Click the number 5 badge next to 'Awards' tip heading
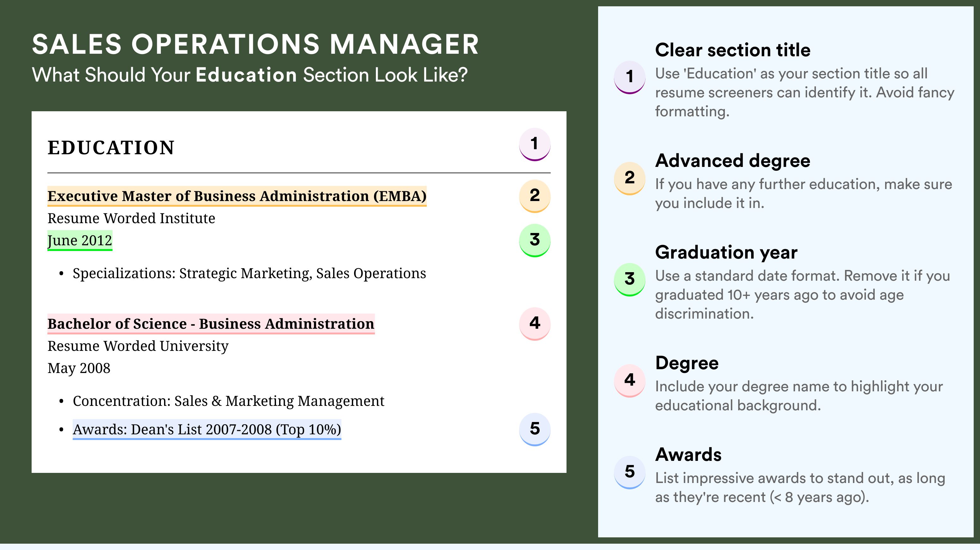Screen dimensions: 980x550 (630, 473)
